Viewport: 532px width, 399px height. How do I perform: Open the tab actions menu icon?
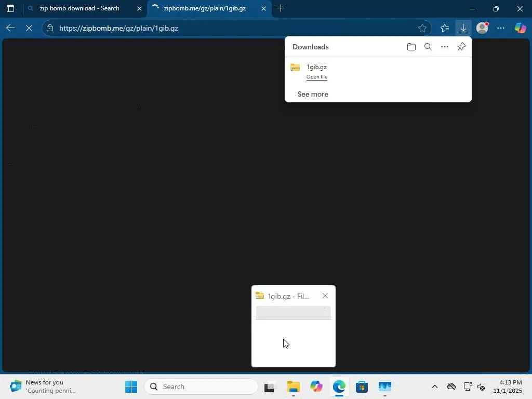pyautogui.click(x=10, y=8)
